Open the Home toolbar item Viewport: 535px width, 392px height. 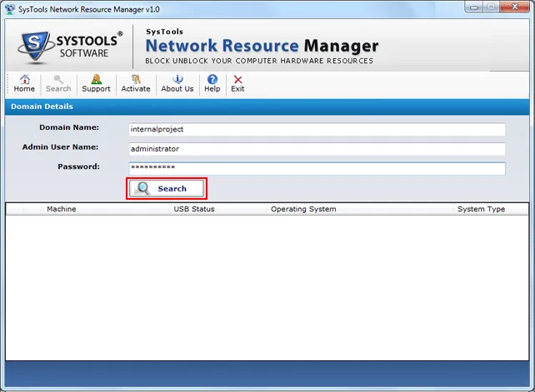tap(24, 83)
